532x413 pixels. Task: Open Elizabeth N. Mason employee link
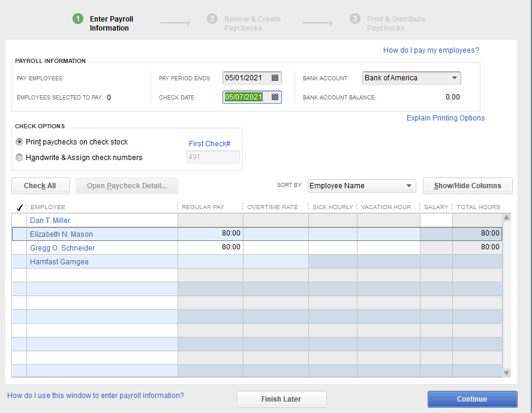pyautogui.click(x=61, y=234)
